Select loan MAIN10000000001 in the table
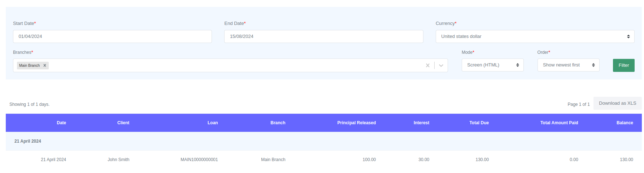Image resolution: width=644 pixels, height=173 pixels. [x=199, y=160]
